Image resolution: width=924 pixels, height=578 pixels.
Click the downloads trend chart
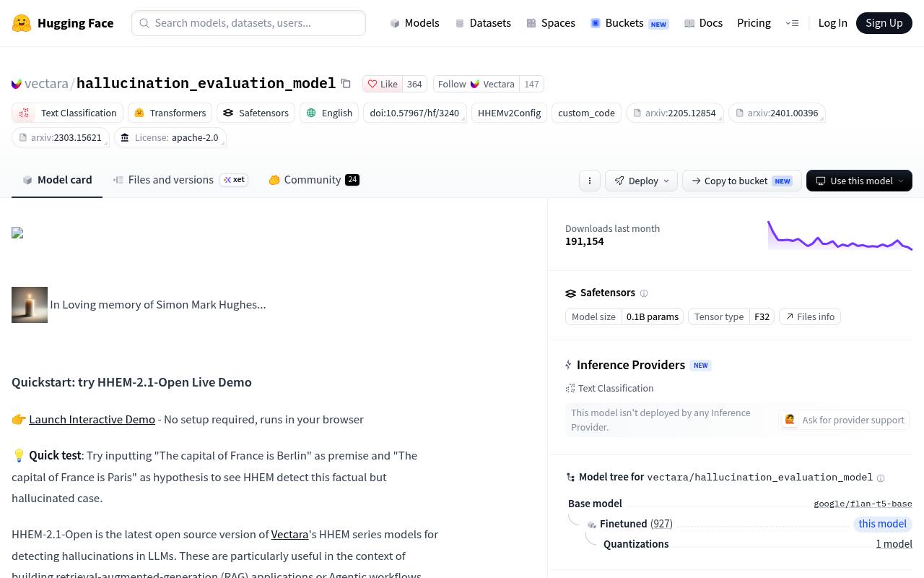[840, 236]
